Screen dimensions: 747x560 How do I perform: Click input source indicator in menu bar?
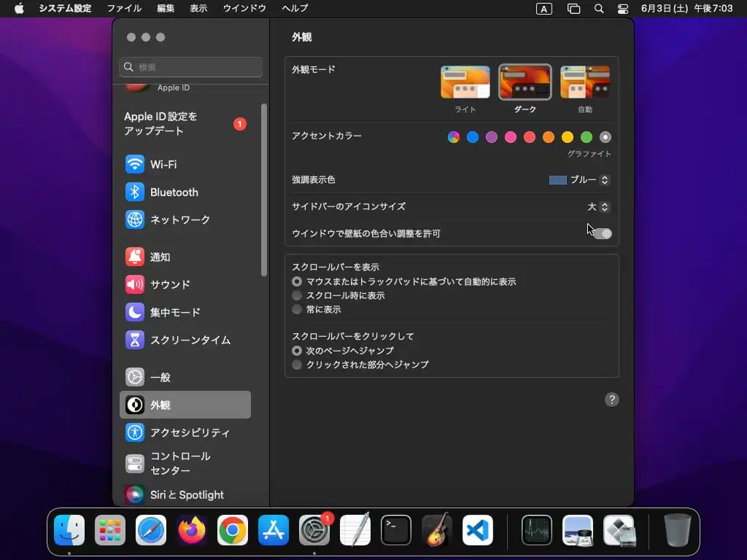(x=544, y=9)
